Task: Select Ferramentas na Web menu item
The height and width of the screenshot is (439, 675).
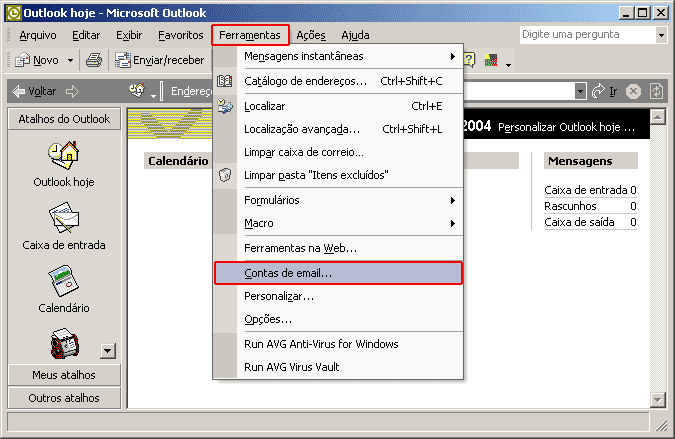Action: 338,248
